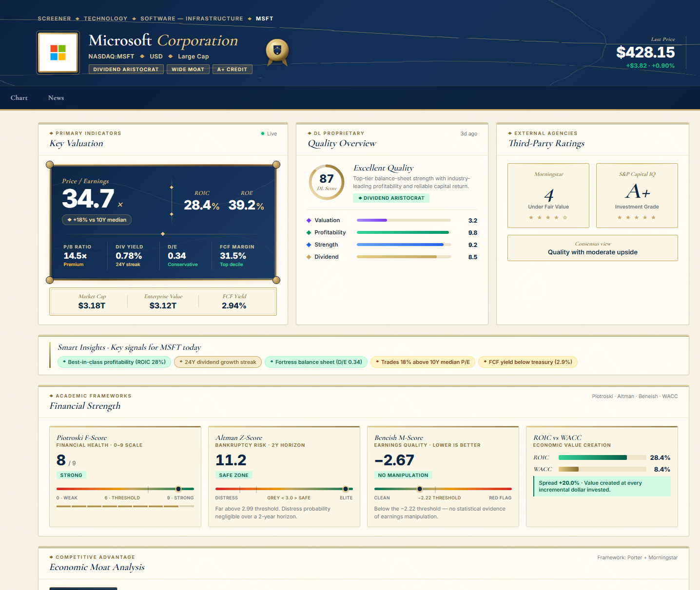Click the 87 DL Score ring
This screenshot has height=590, width=700.
[x=327, y=182]
